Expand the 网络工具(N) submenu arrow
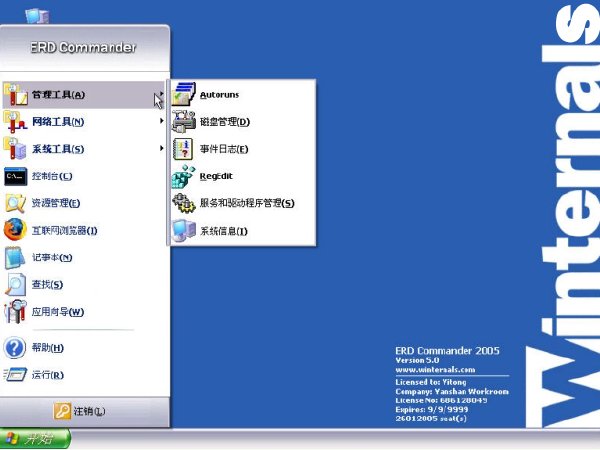Image resolution: width=600 pixels, height=450 pixels. [161, 121]
